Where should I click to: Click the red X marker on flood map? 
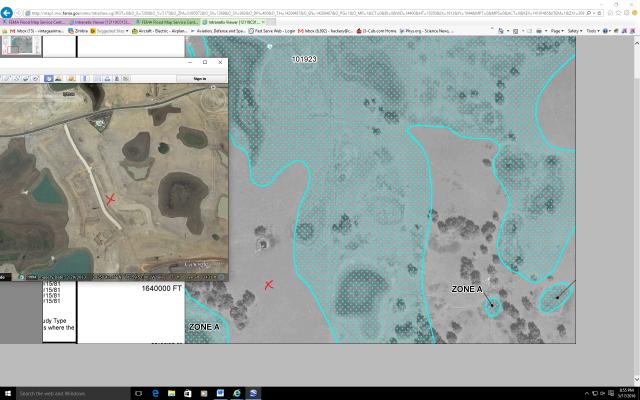(x=269, y=284)
